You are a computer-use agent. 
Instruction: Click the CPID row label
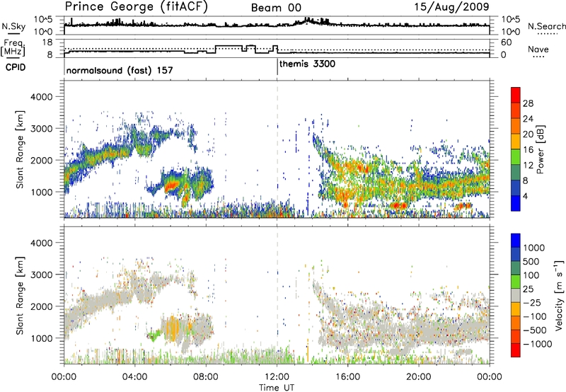[x=16, y=67]
